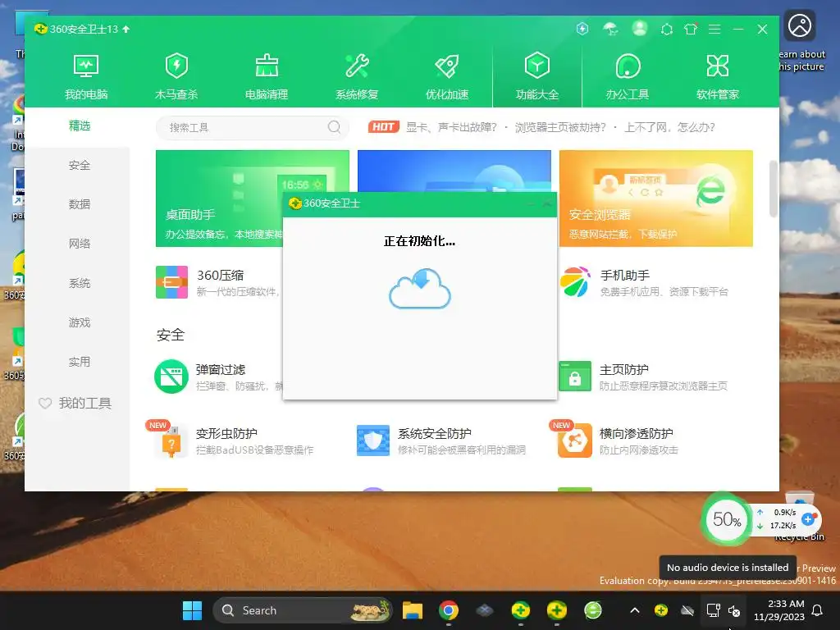Open 我的电脑 in top navigation
This screenshot has height=630, width=840.
86,77
